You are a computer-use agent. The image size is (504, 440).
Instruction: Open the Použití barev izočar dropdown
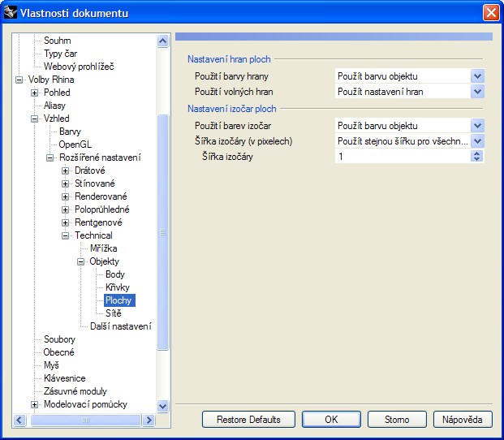[x=477, y=126]
